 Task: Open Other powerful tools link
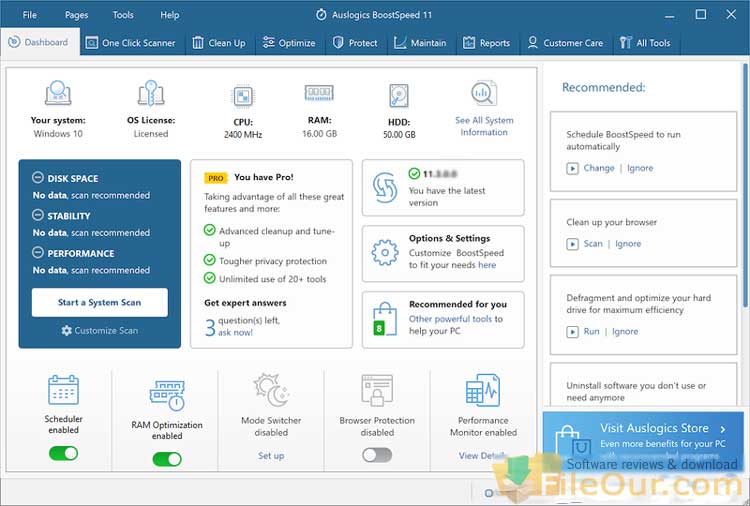point(450,319)
